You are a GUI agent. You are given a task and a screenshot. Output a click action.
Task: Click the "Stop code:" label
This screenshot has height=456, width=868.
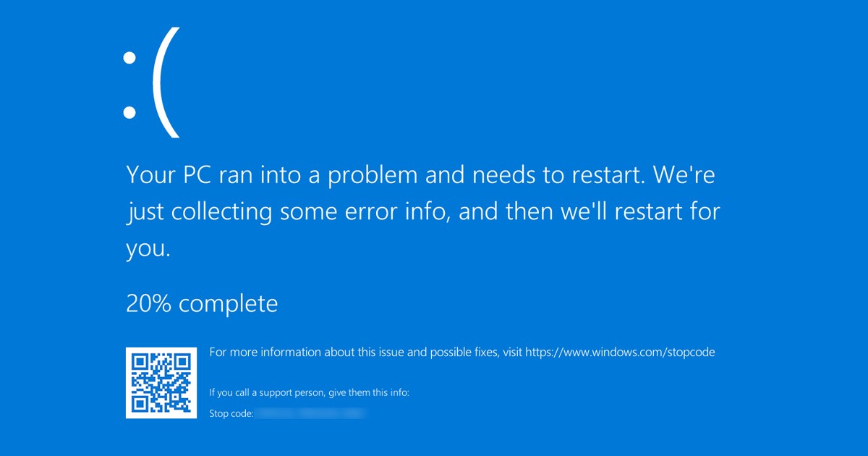click(231, 413)
